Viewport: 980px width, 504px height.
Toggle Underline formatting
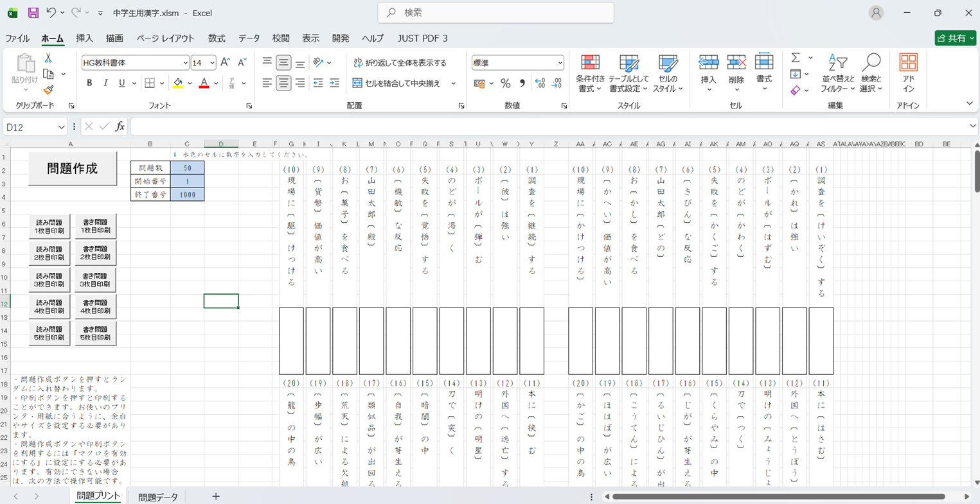(121, 83)
